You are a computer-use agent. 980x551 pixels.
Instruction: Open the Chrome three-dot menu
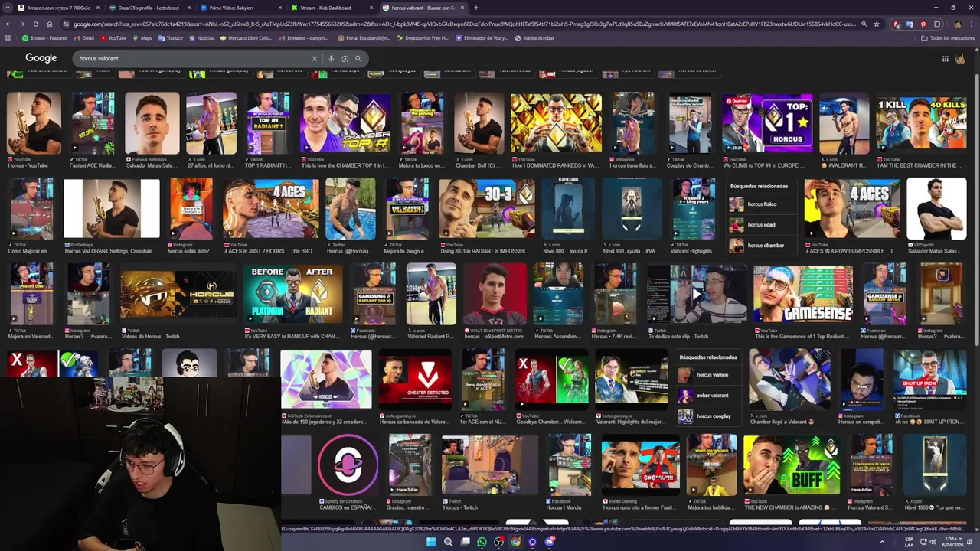pos(972,24)
